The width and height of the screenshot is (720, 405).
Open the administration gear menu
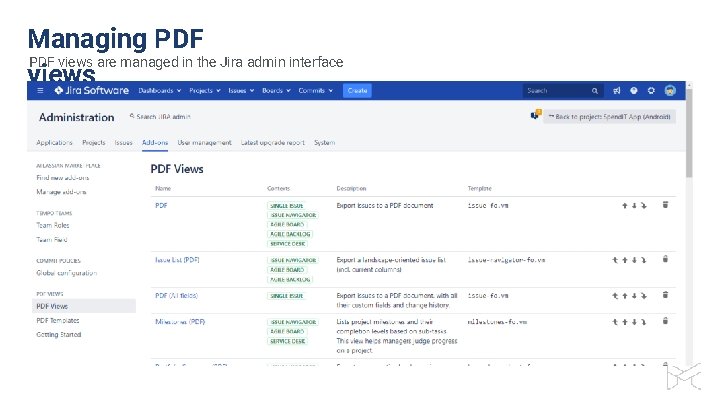(651, 90)
